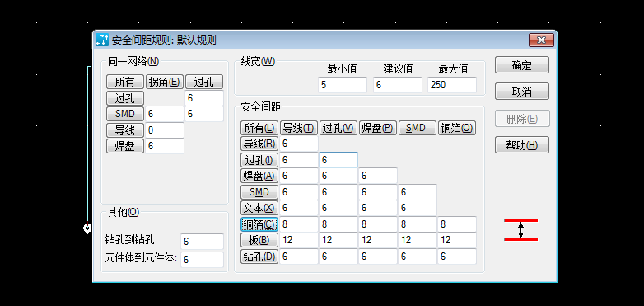Click same-net 导线 拐角 field showing 0

(165, 130)
